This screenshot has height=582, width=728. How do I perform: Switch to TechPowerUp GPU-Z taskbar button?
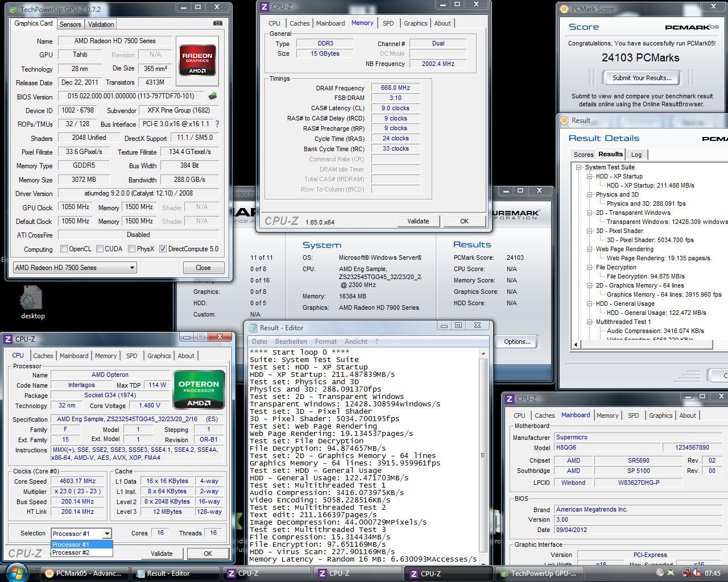[539, 573]
